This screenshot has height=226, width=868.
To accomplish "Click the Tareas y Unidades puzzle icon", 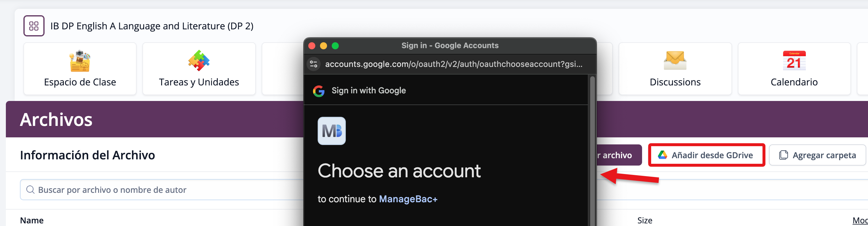I will pos(199,61).
